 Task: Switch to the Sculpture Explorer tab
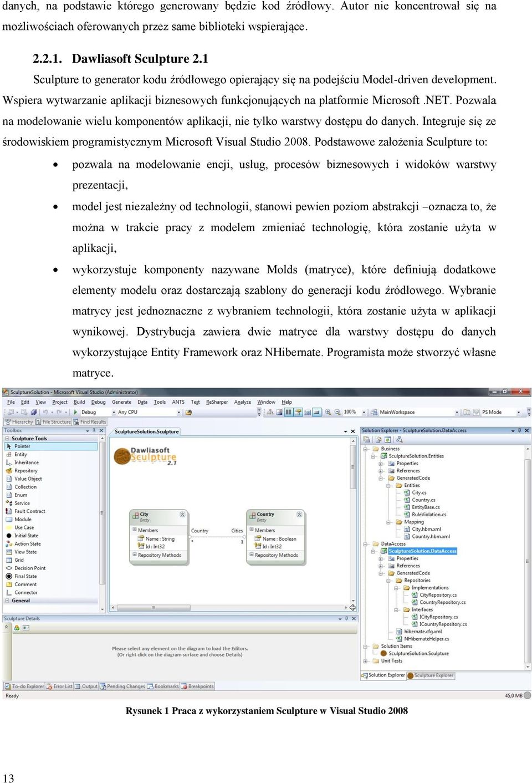[431, 675]
